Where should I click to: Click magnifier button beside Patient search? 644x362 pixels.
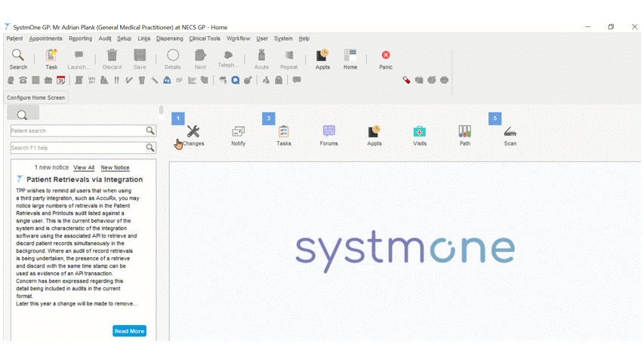coord(150,131)
